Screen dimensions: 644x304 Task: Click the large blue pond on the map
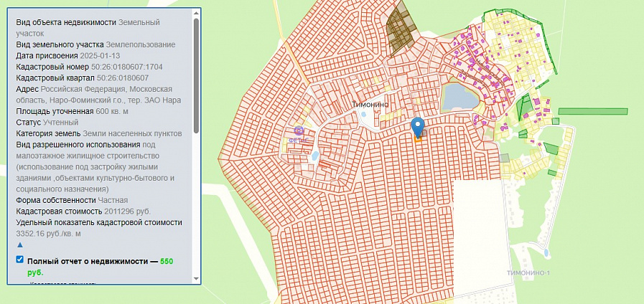pos(459,98)
